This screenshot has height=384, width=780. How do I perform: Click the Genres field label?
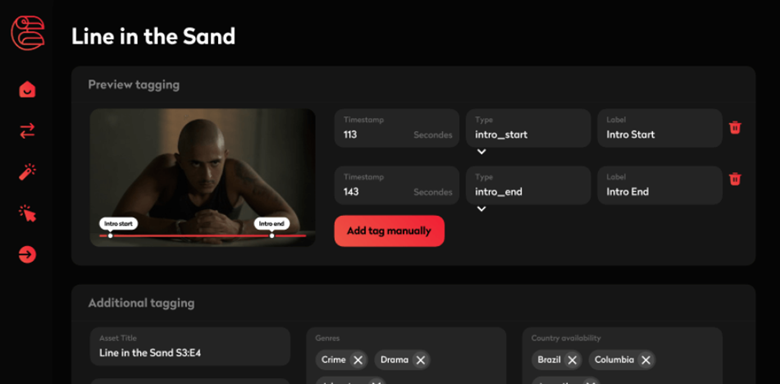pos(327,338)
